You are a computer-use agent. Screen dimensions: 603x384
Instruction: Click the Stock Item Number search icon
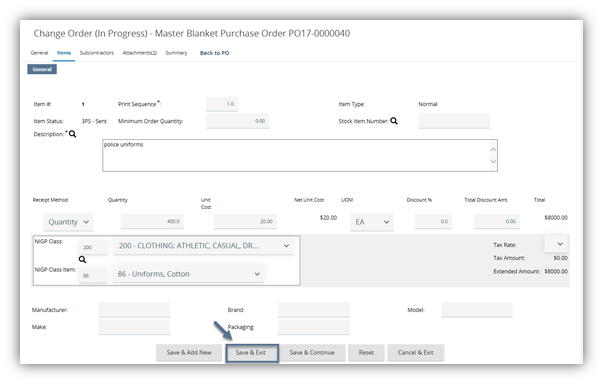pos(394,121)
